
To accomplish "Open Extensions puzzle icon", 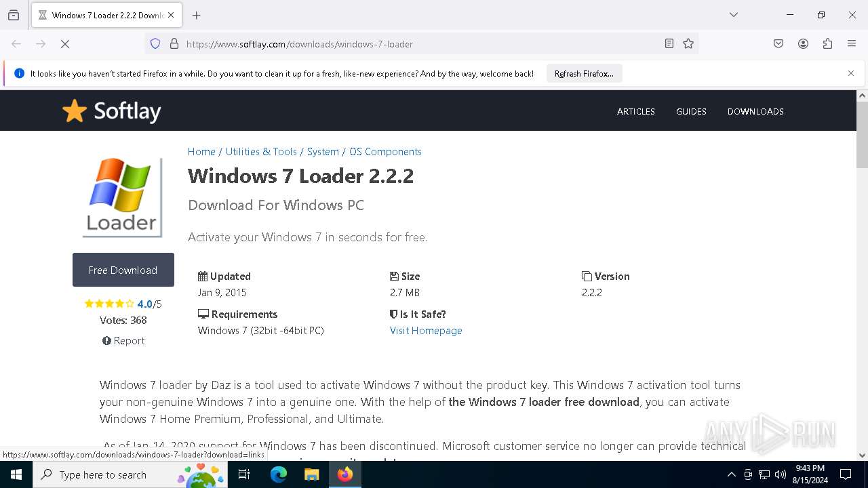I will [827, 44].
